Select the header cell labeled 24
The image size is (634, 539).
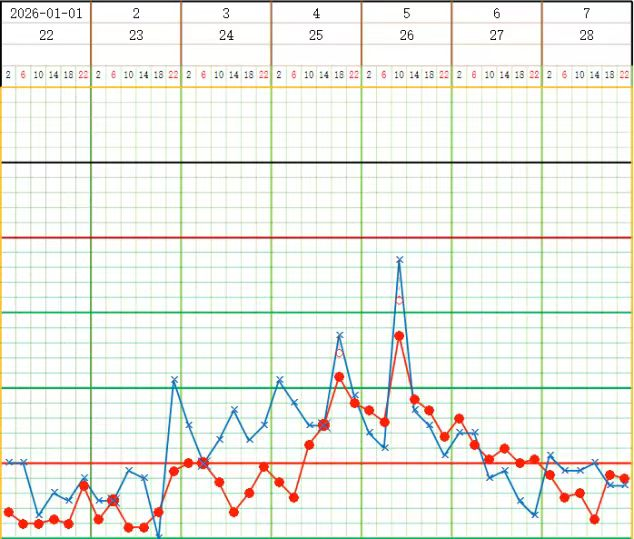click(226, 35)
